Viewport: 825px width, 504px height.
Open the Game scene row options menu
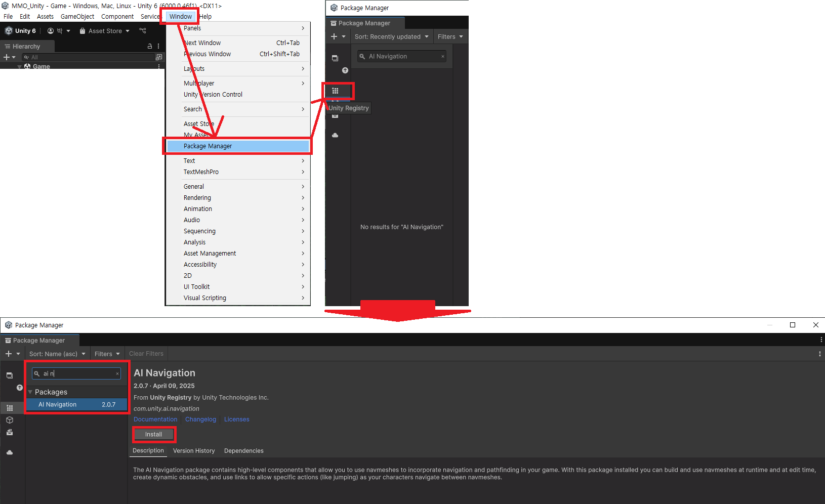pos(159,66)
